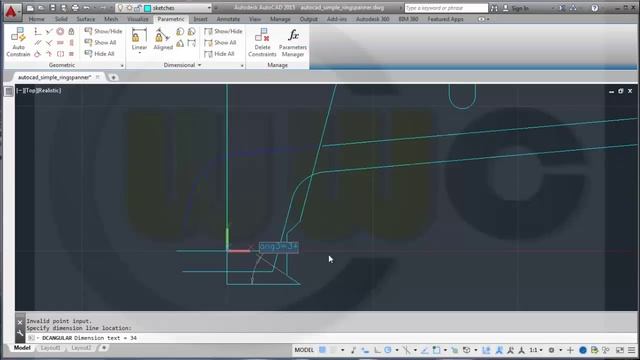Open the Featured Apps ribbon tab
The image size is (640, 360).
tap(445, 19)
